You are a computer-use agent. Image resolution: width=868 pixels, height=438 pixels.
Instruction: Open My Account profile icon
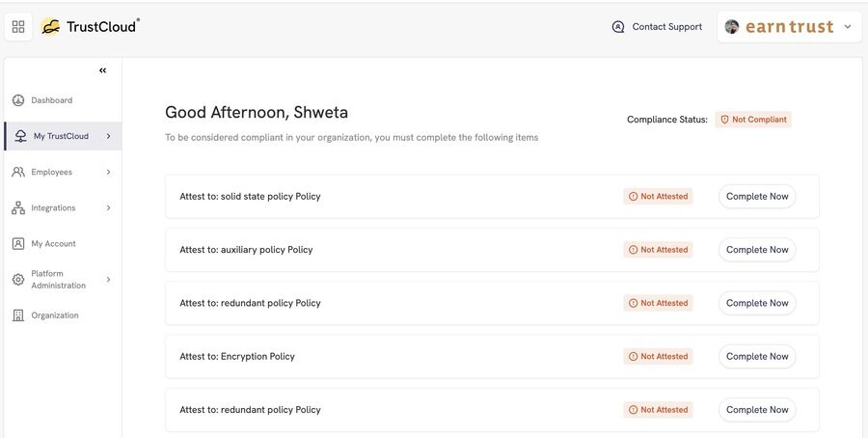pyautogui.click(x=18, y=244)
